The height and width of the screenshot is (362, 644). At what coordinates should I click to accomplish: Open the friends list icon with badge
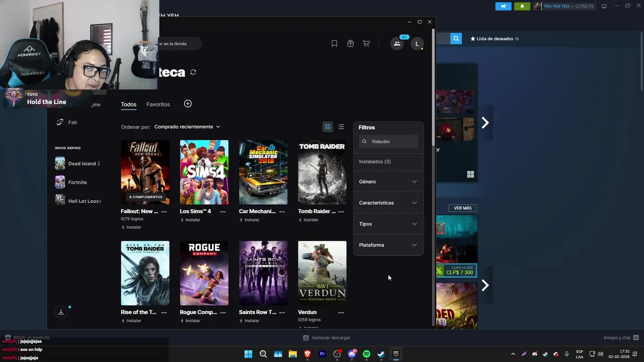tap(397, 44)
